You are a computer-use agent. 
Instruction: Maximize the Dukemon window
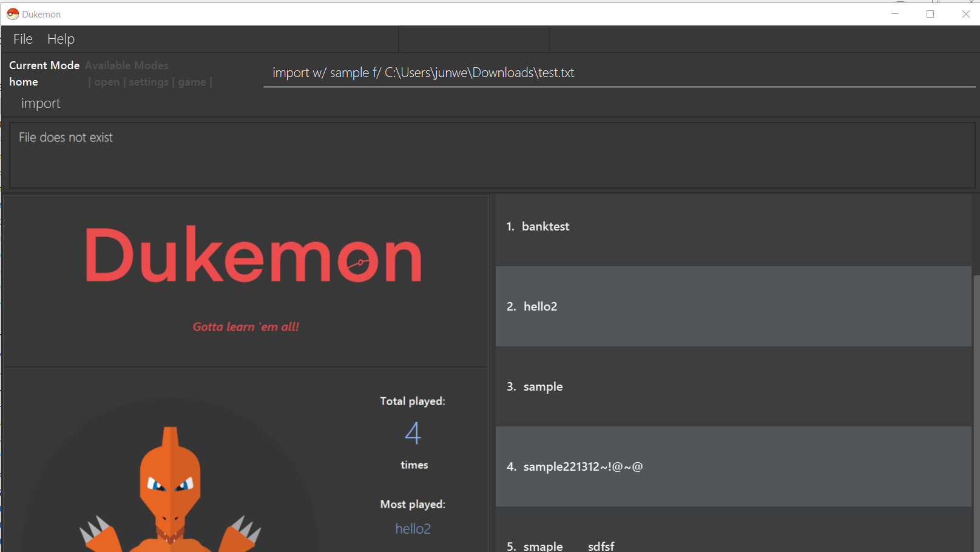tap(930, 14)
